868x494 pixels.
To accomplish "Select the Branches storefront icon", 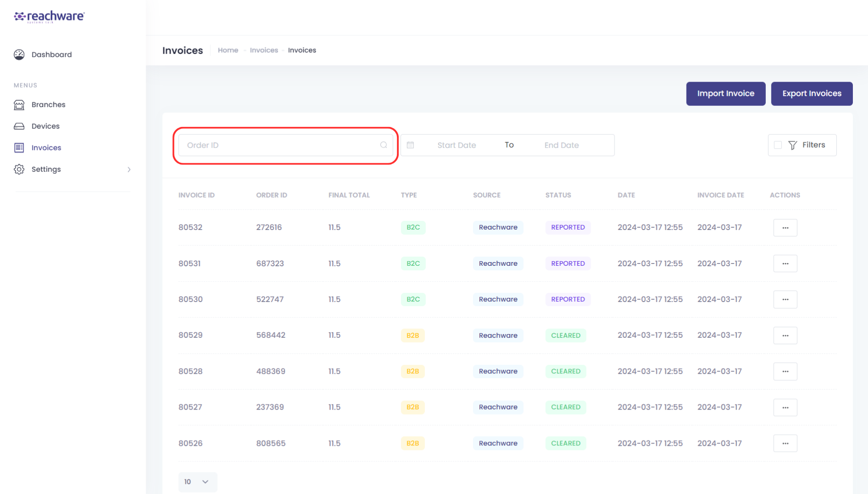I will 19,104.
